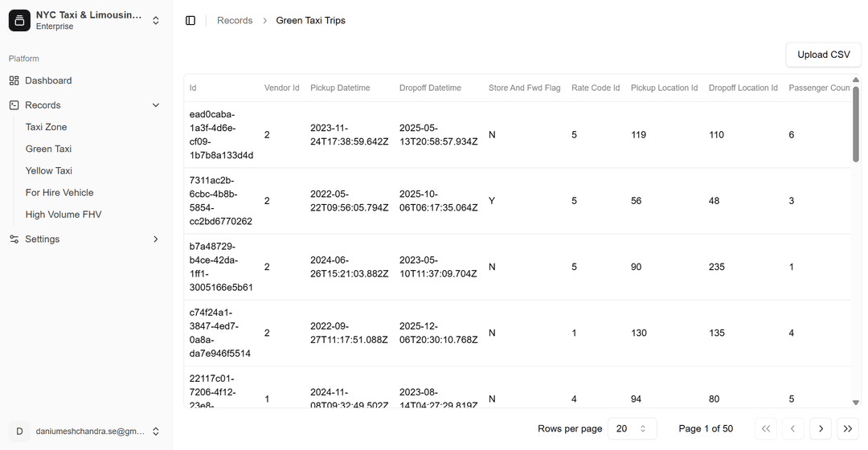
Task: Open the user account menu chevron
Action: pos(156,432)
